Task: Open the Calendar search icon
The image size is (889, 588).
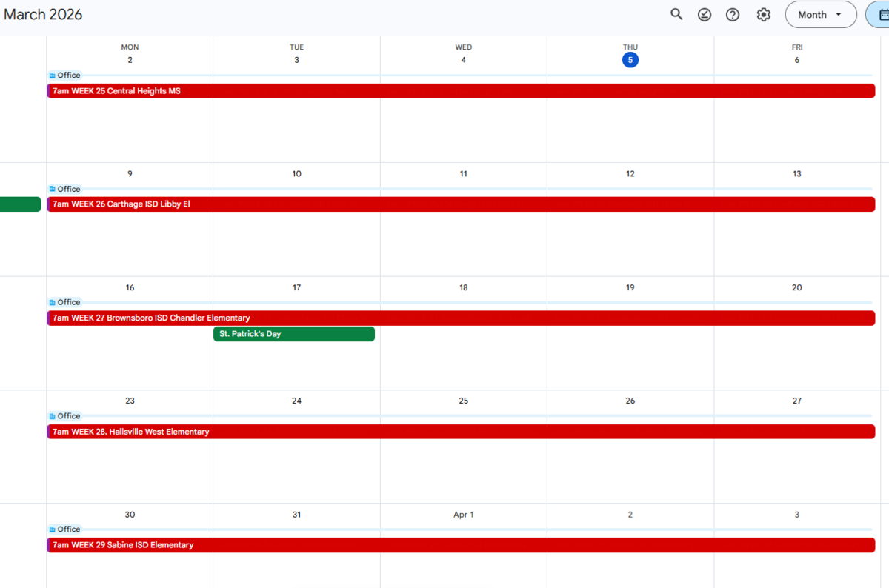Action: 676,14
